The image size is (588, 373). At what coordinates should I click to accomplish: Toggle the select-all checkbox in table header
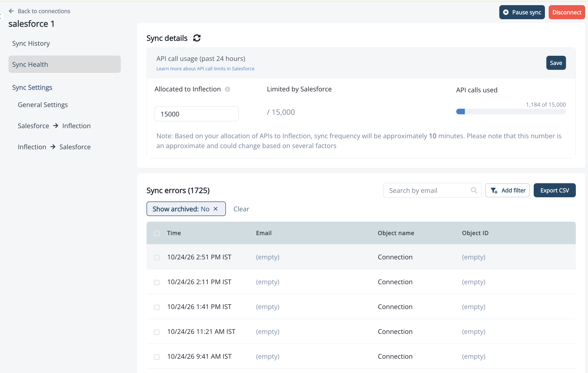tap(157, 233)
